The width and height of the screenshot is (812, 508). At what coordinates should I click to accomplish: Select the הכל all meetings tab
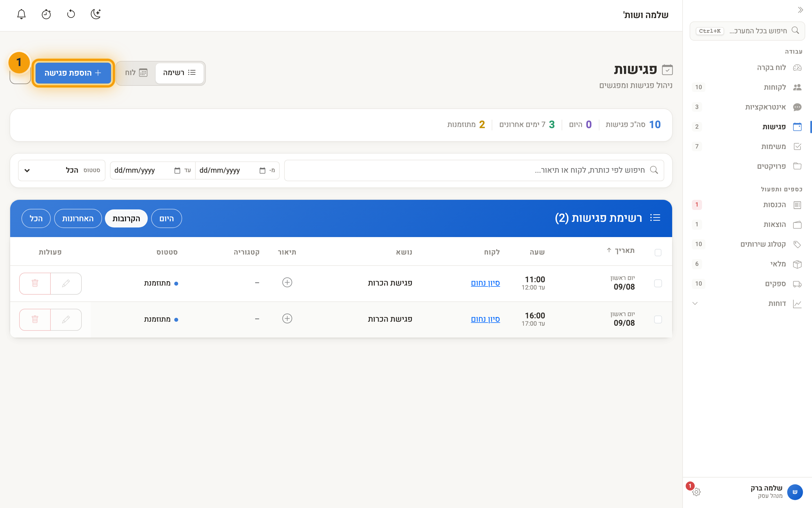[36, 219]
